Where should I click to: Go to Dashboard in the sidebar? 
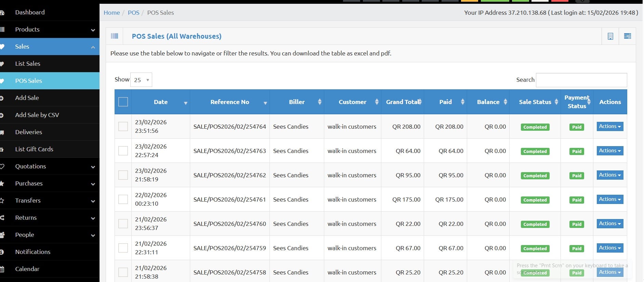point(50,12)
